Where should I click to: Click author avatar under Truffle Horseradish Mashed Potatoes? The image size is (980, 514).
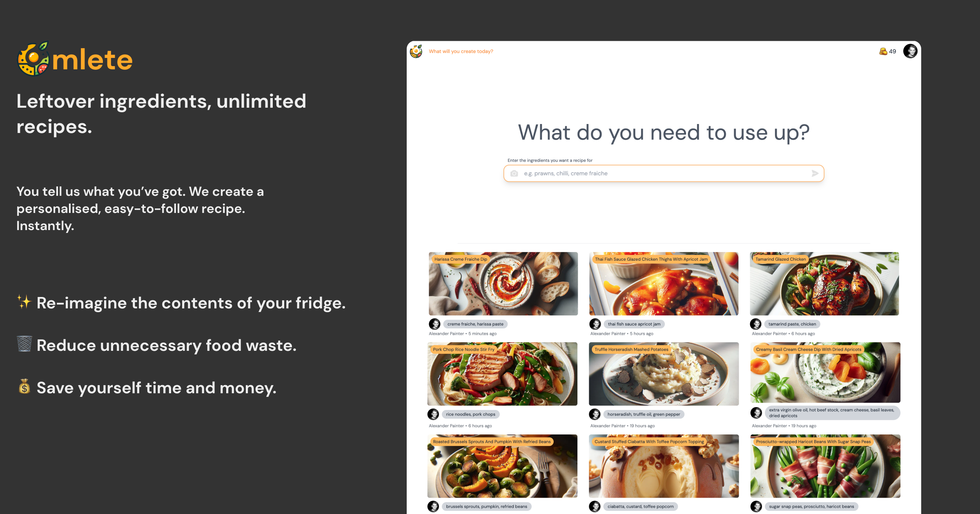[595, 414]
